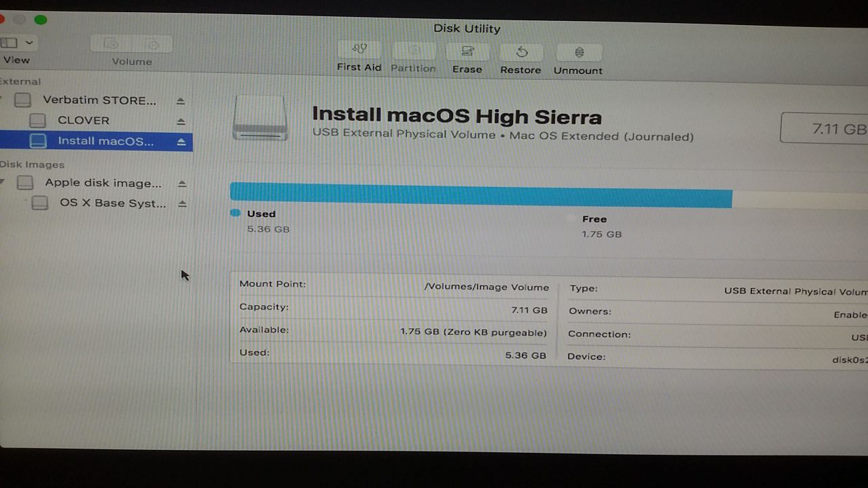The image size is (868, 488).
Task: Click the Device row label
Action: pyautogui.click(x=587, y=357)
